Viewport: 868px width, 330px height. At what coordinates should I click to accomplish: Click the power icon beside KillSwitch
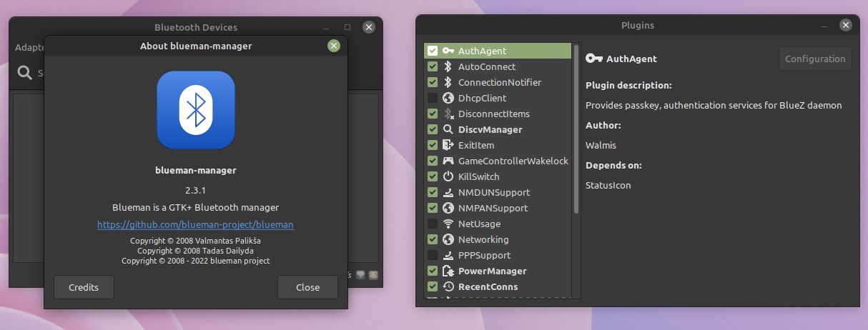448,176
